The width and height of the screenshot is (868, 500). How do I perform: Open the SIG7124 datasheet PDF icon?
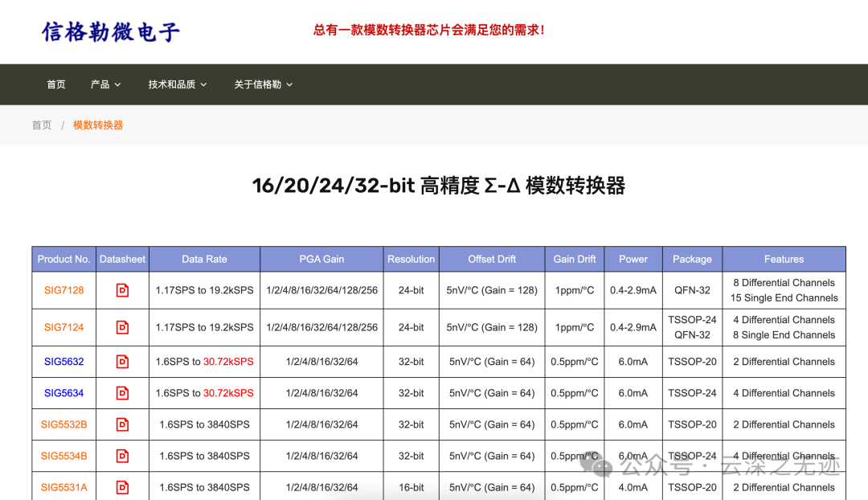122,327
